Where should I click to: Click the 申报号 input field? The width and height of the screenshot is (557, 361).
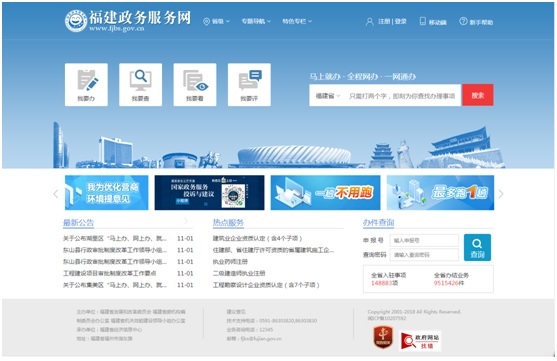pyautogui.click(x=424, y=241)
